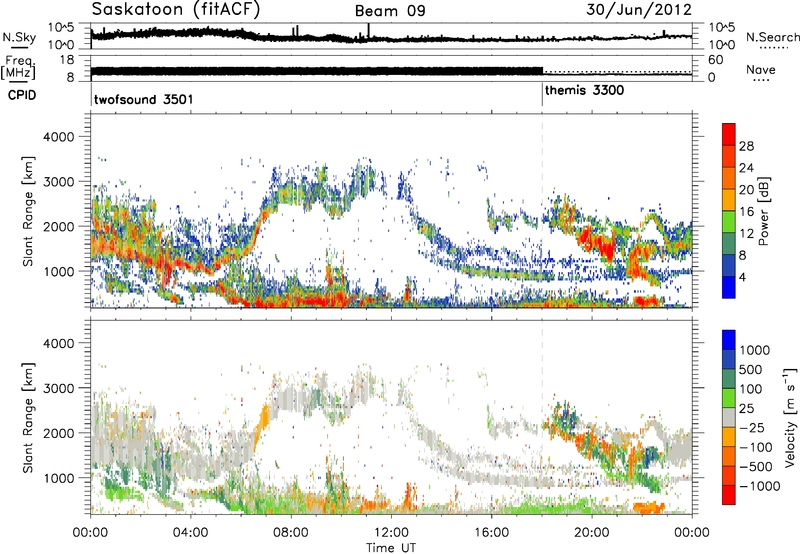Select the red top segment of Power colorbar

729,134
